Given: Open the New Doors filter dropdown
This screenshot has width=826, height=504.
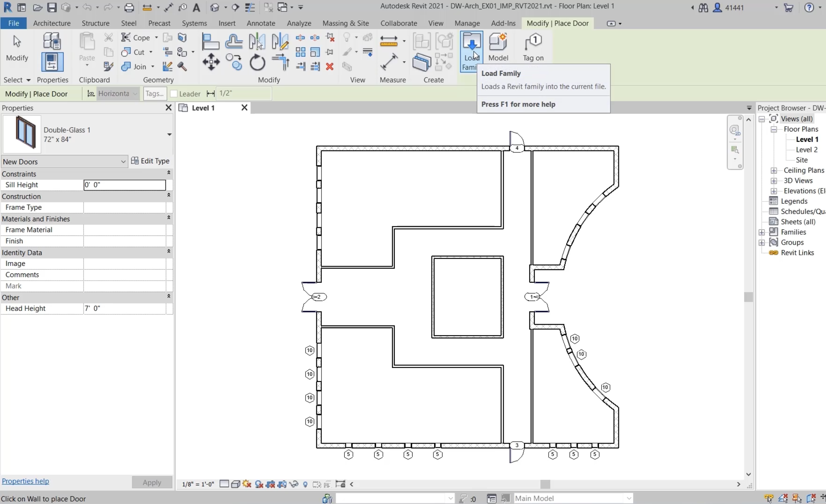Looking at the screenshot, I should tap(123, 162).
